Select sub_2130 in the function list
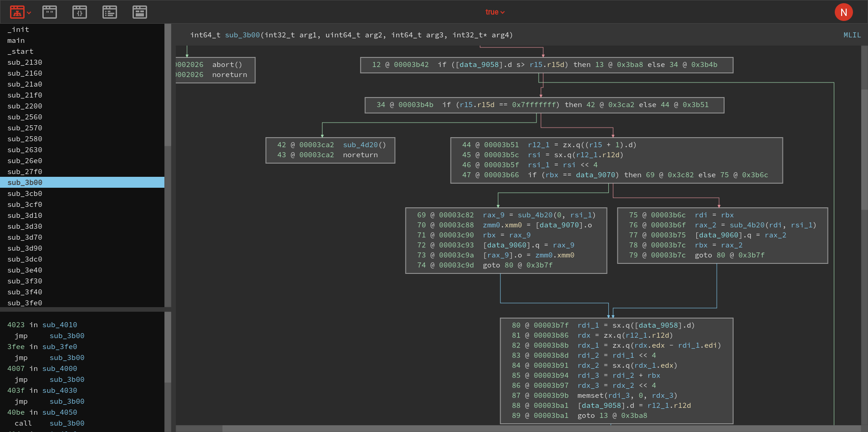The width and height of the screenshot is (868, 432). tap(82, 62)
